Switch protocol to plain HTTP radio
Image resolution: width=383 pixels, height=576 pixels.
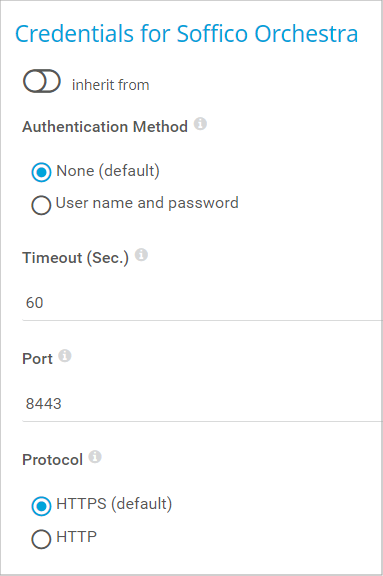41,539
